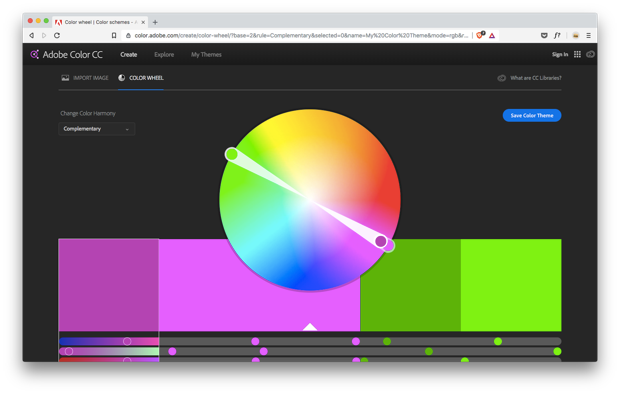Go back with the browser back arrow
Image resolution: width=620 pixels, height=394 pixels.
[32, 35]
